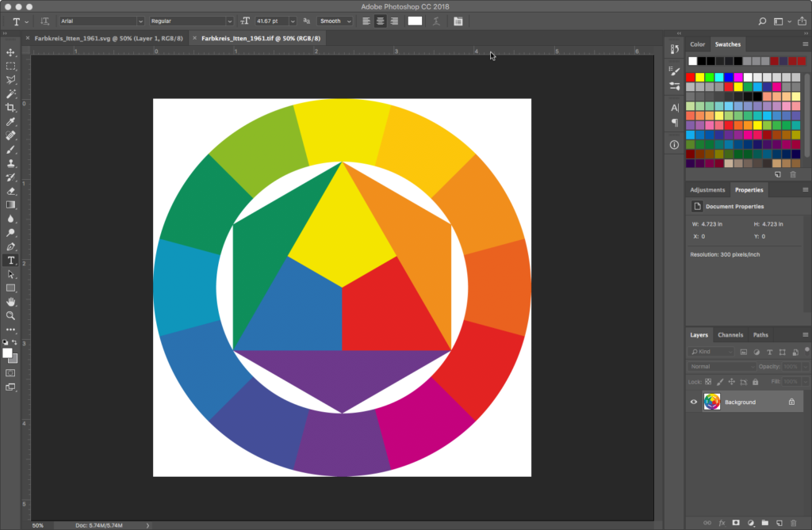Hide the Background layer with eye icon
Screen dimensions: 812x530
[x=694, y=402]
